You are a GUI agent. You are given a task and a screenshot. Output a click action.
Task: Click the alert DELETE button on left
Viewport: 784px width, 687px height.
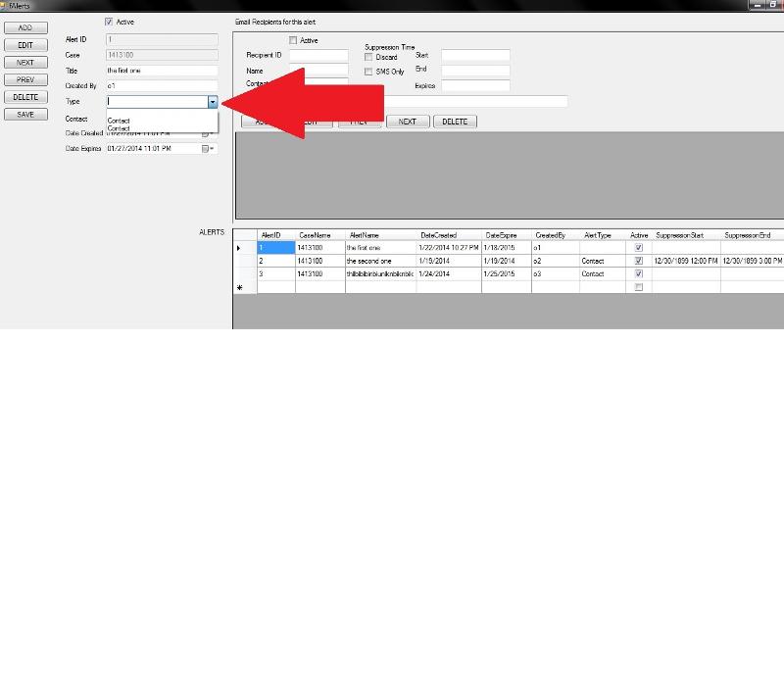pos(25,97)
